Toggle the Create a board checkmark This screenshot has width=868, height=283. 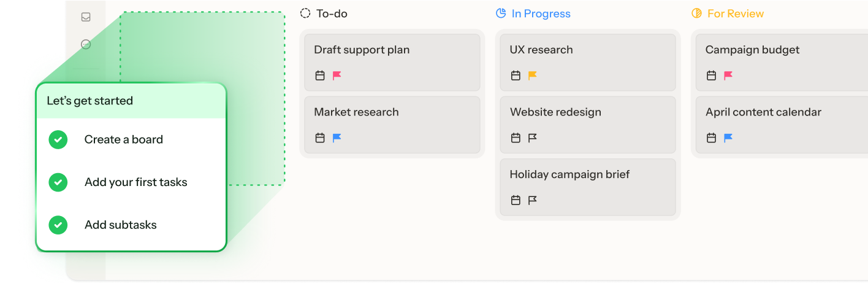[x=58, y=139]
